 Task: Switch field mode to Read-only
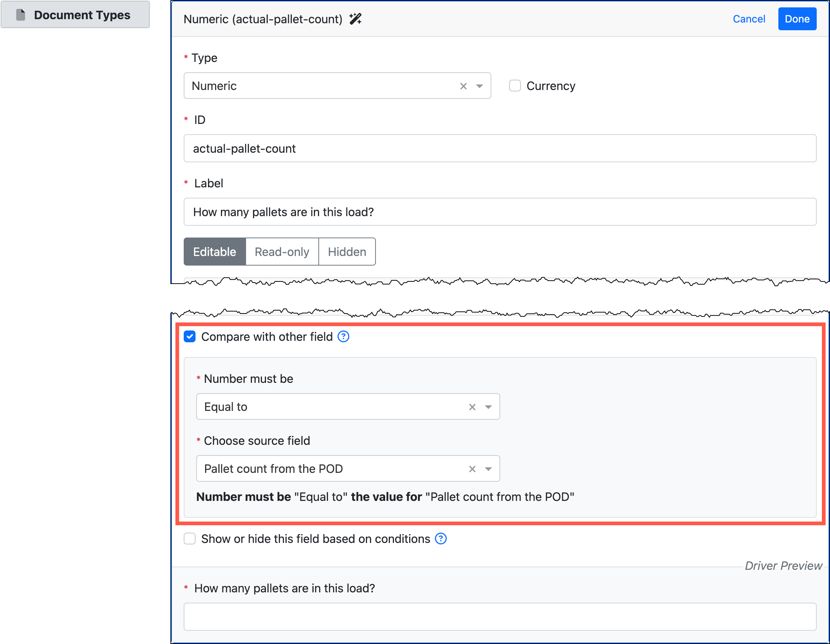click(281, 252)
